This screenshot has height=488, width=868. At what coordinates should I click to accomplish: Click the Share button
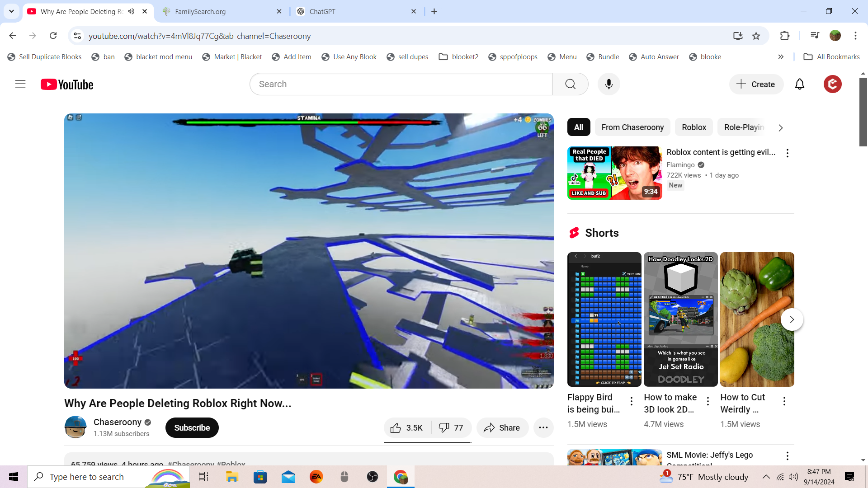tap(502, 428)
